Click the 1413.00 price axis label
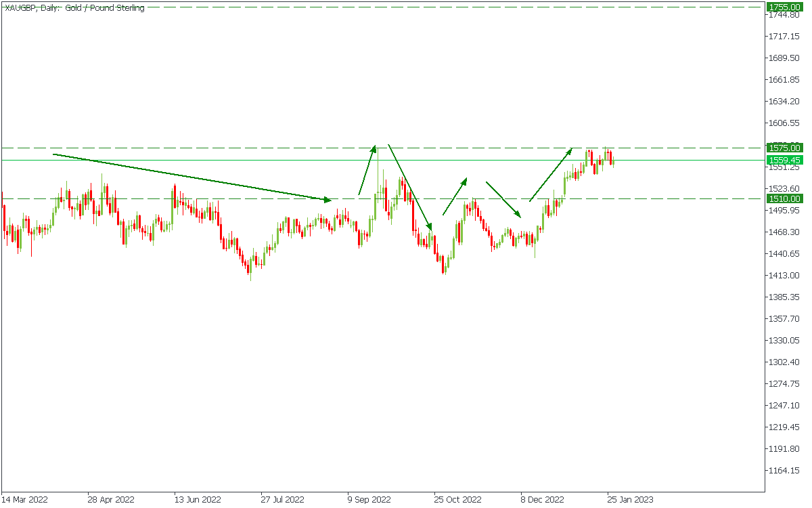Image resolution: width=812 pixels, height=508 pixels. tap(784, 276)
